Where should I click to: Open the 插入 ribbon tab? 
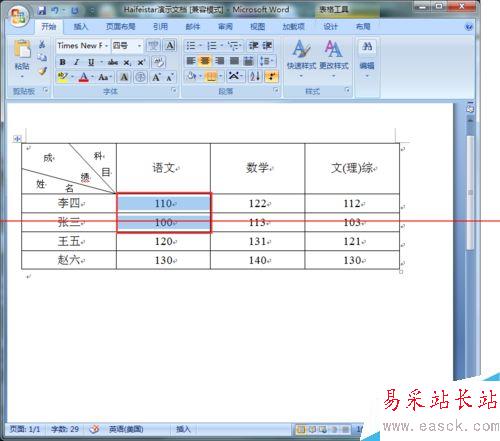(80, 27)
